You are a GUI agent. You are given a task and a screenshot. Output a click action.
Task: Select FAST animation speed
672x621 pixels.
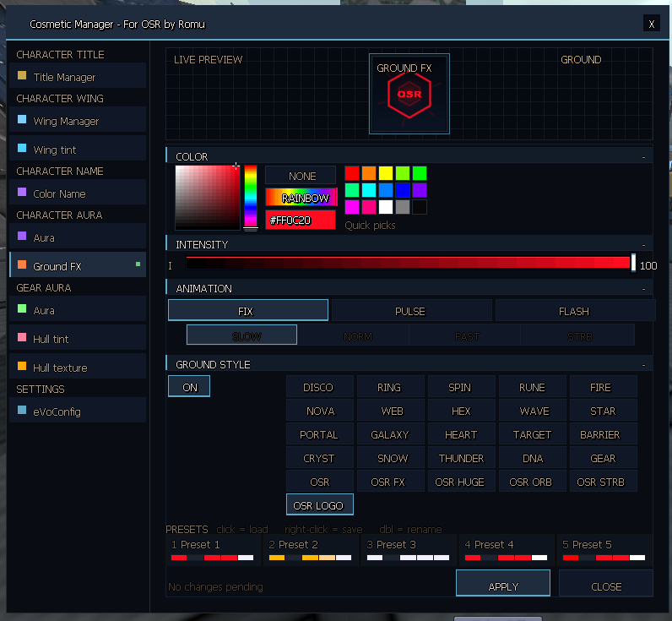click(465, 335)
